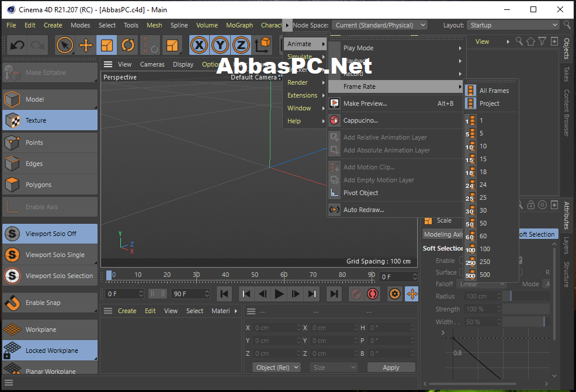Click the Workplane icon

point(12,329)
